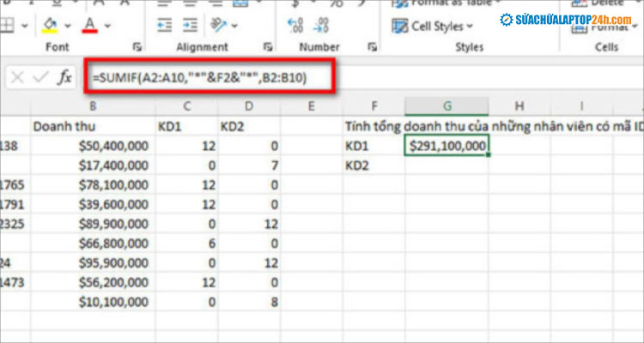Click the SUMIF formula in formula bar
The height and width of the screenshot is (343, 644).
[x=199, y=78]
